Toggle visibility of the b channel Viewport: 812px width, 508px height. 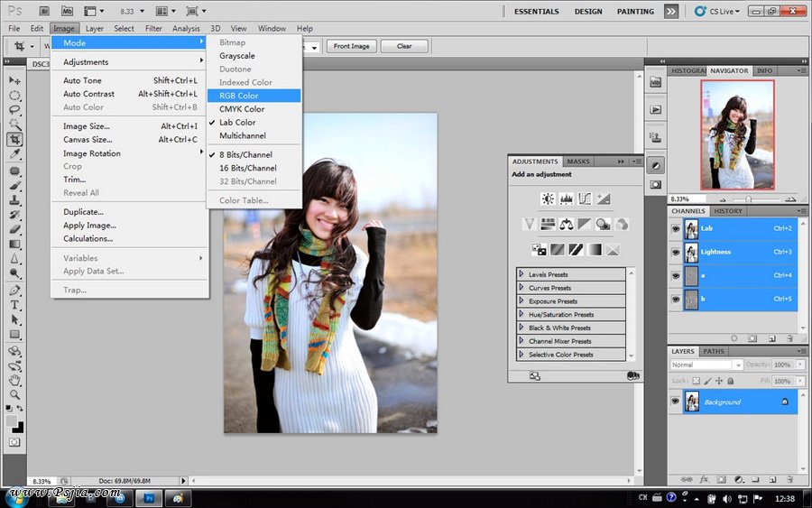[676, 299]
